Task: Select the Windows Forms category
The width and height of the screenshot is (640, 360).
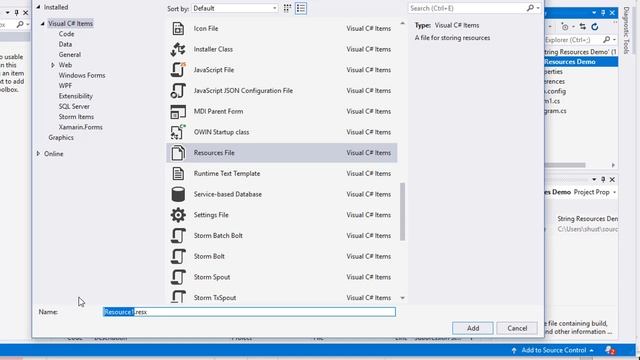Action: [82, 76]
